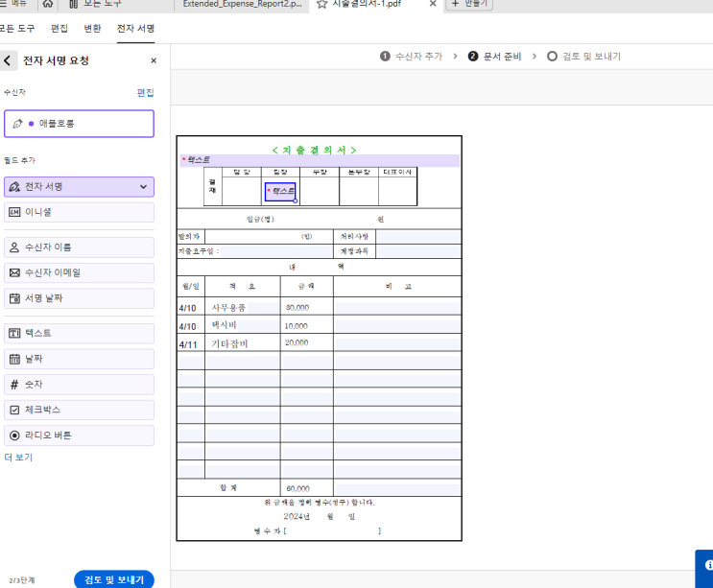Add 서명 날짜 field
This screenshot has height=588, width=713.
tap(79, 298)
